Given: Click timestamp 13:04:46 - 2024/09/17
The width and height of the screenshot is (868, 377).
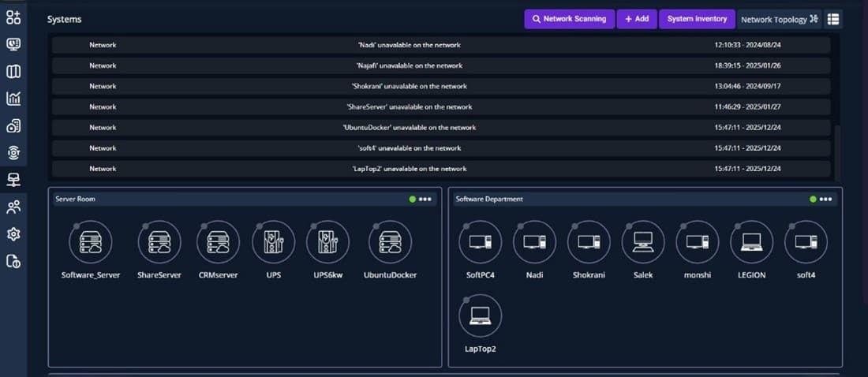Looking at the screenshot, I should pos(748,86).
